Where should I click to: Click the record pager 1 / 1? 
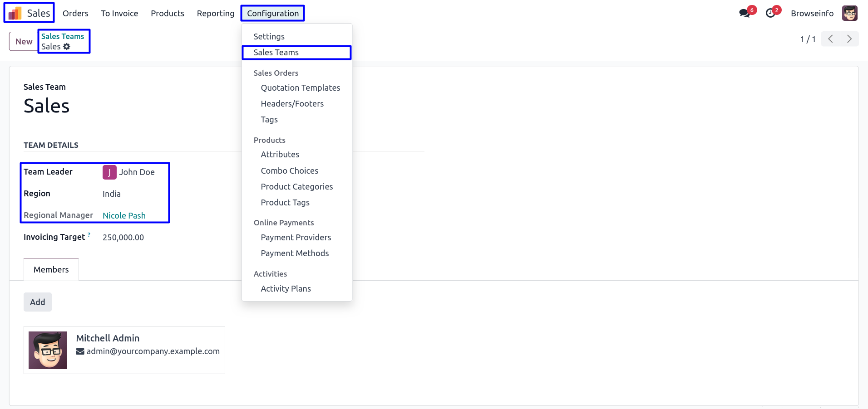[x=808, y=39]
